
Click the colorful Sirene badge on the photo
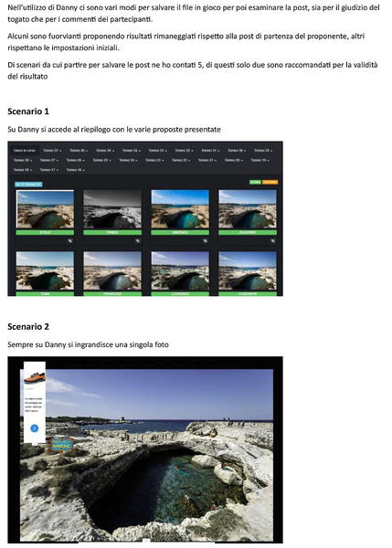[x=61, y=445]
